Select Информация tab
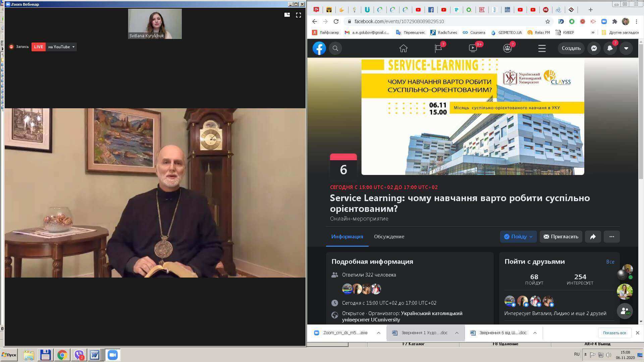This screenshot has height=362, width=644. click(x=347, y=237)
